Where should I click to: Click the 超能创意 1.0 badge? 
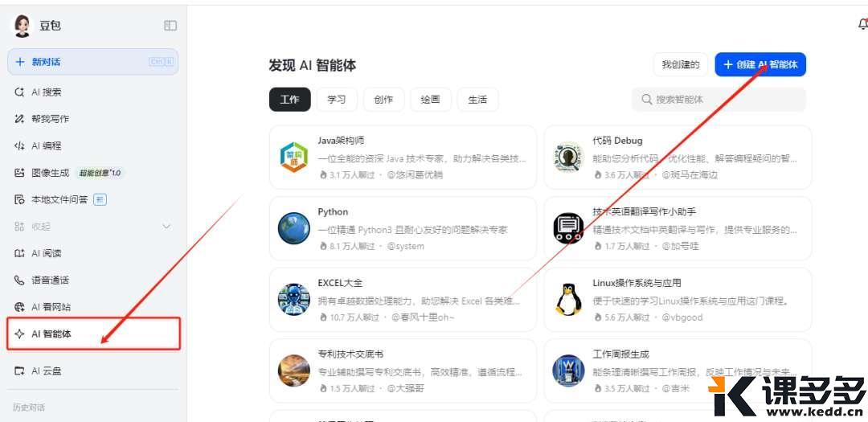click(100, 173)
